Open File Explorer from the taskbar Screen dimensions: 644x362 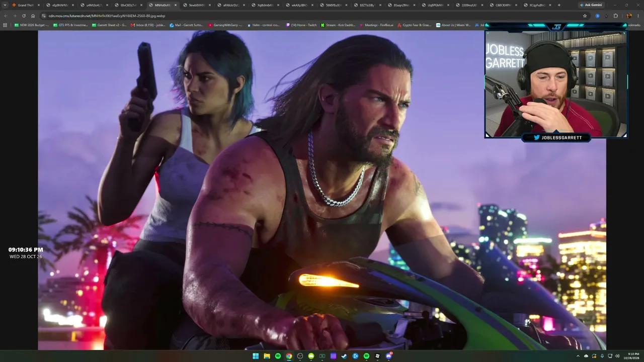(267, 356)
